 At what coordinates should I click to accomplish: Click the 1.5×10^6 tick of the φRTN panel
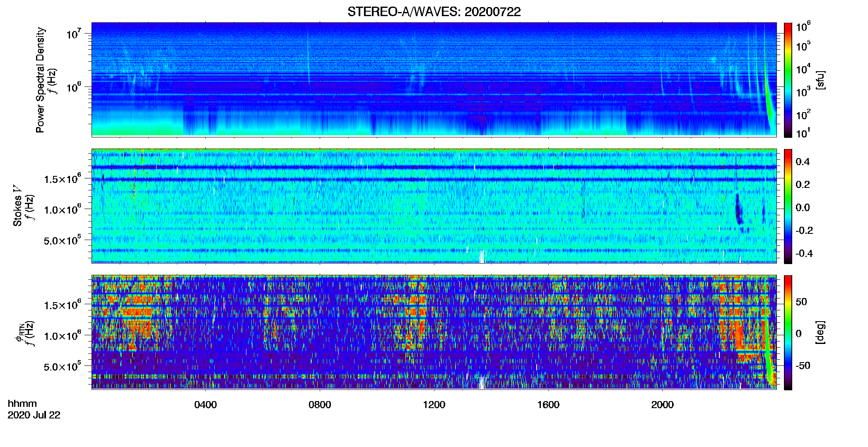62,305
